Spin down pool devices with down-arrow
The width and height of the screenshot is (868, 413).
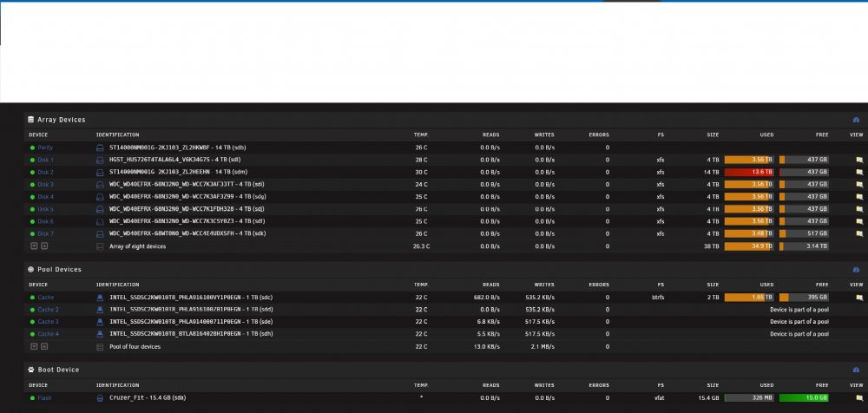pyautogui.click(x=34, y=346)
